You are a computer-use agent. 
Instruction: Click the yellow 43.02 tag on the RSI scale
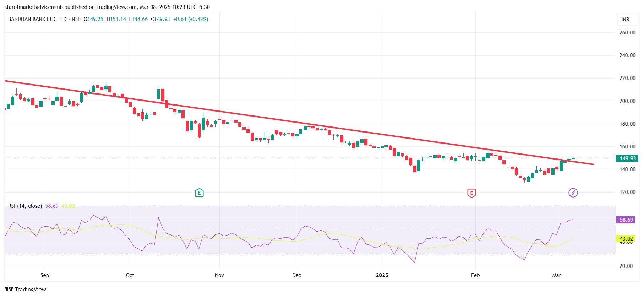[626, 239]
